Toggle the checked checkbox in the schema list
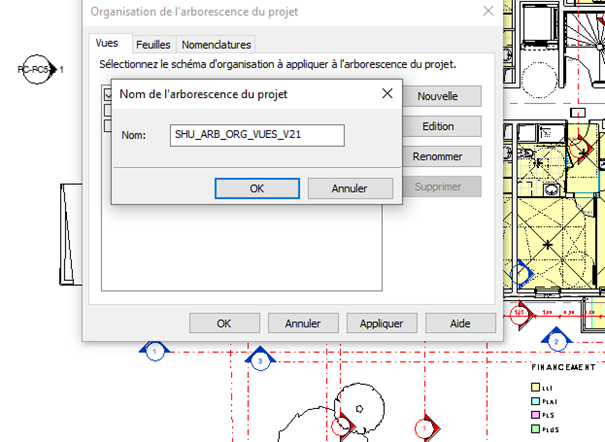Screen dimensions: 605x442 tap(108, 94)
